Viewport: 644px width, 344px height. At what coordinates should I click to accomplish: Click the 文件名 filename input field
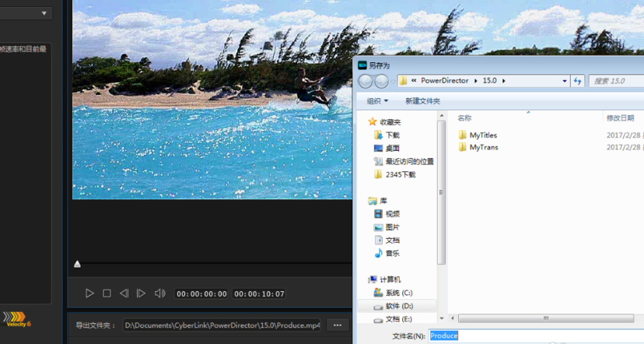coord(537,335)
